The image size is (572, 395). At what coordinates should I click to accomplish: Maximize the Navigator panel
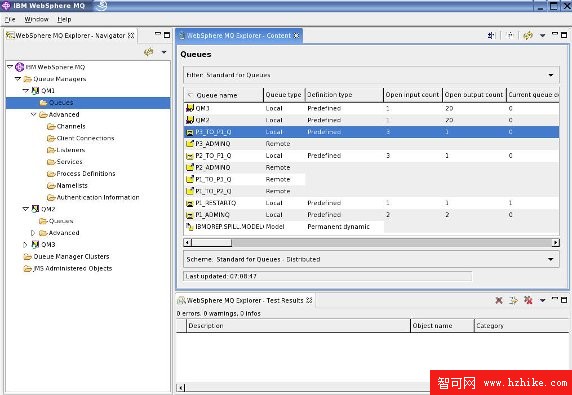tap(167, 35)
